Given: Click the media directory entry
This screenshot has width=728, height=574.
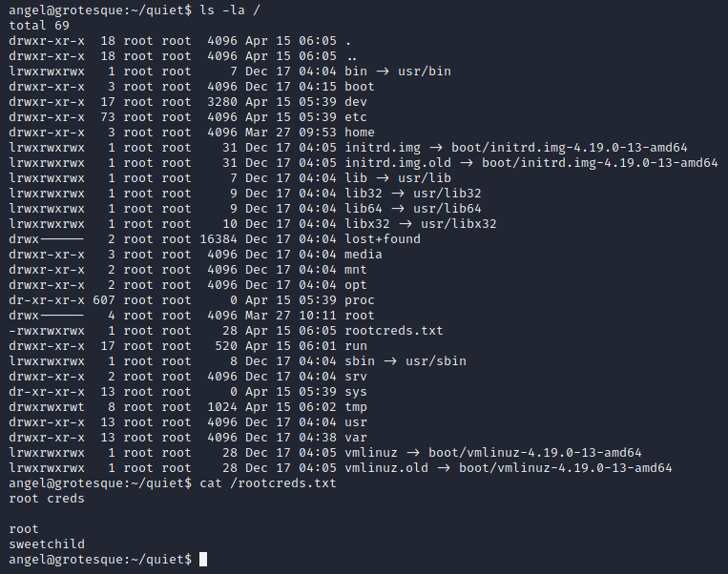Looking at the screenshot, I should [x=363, y=255].
